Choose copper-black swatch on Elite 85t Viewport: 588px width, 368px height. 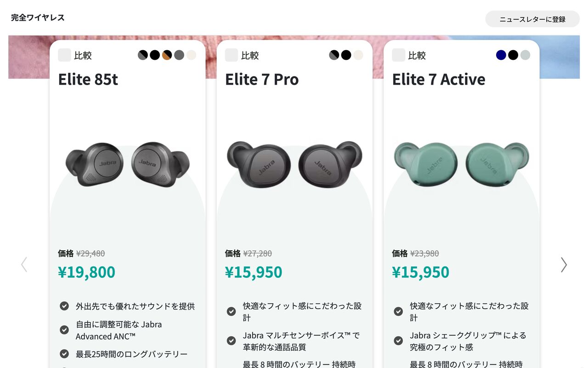pos(167,55)
